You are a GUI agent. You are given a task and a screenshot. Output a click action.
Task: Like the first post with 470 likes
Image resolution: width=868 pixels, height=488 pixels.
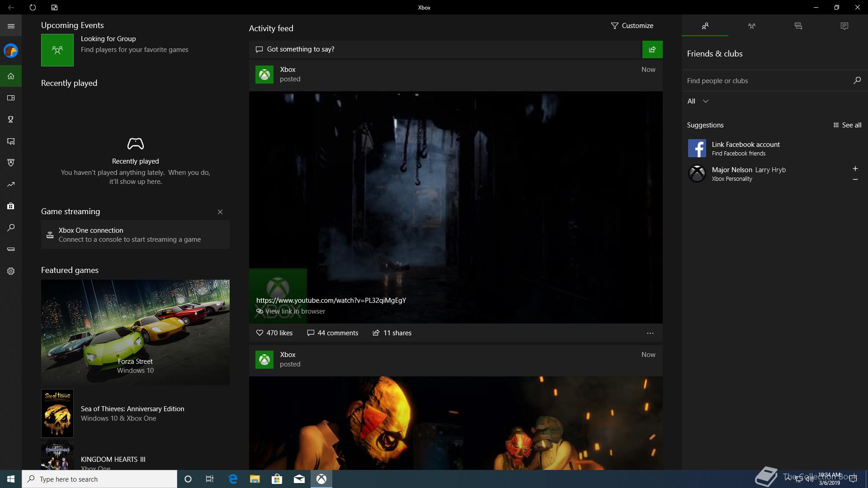click(274, 333)
